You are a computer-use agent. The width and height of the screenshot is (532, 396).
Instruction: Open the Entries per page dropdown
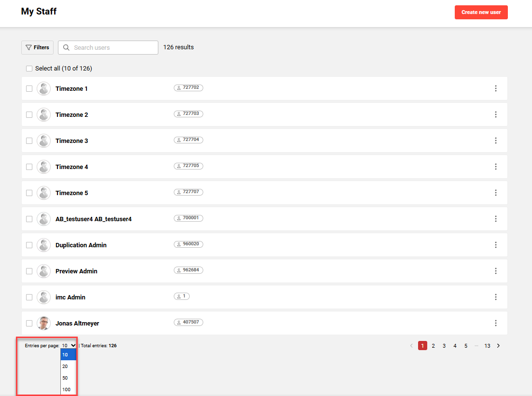tap(68, 345)
